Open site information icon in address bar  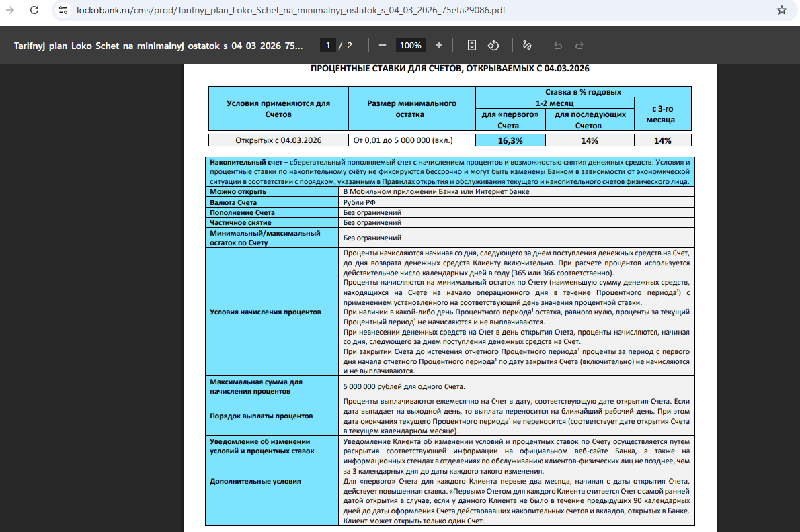(x=63, y=10)
